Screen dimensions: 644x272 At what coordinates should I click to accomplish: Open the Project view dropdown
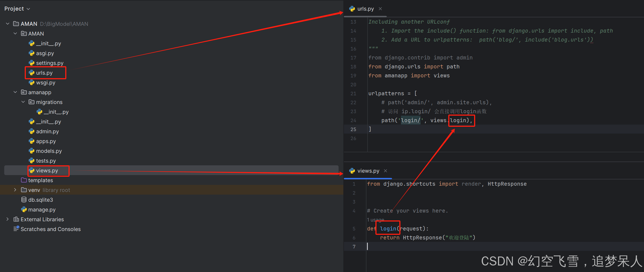pyautogui.click(x=28, y=8)
